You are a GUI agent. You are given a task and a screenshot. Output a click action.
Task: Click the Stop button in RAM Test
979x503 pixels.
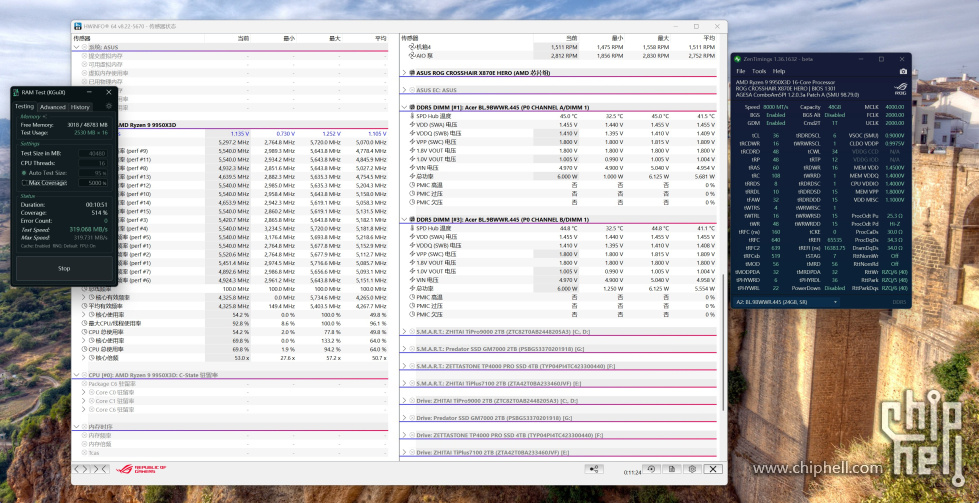[x=64, y=268]
